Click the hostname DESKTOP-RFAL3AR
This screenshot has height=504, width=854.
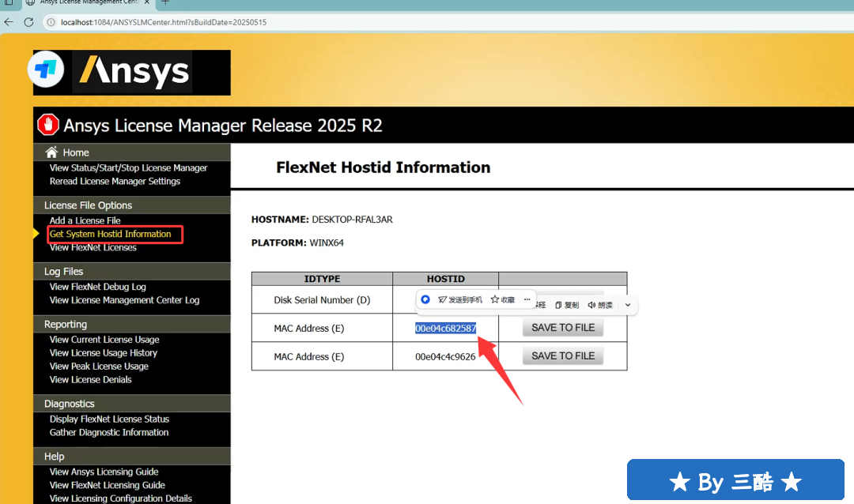click(352, 220)
